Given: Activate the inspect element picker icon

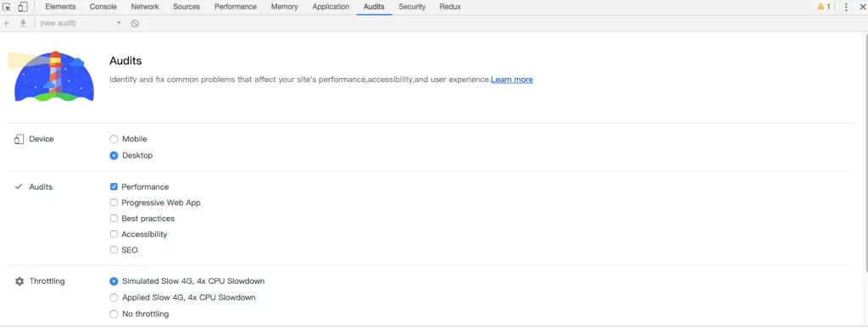Looking at the screenshot, I should [7, 7].
